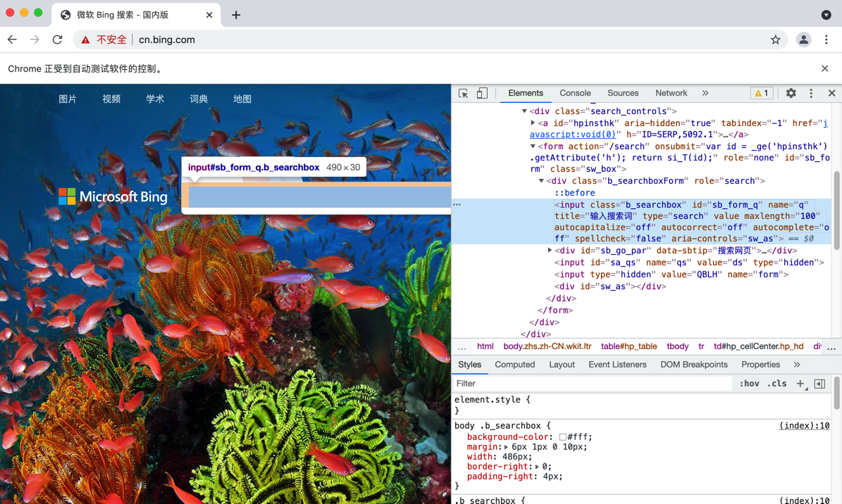Open the Sources panel tab
The height and width of the screenshot is (504, 842).
pos(623,94)
